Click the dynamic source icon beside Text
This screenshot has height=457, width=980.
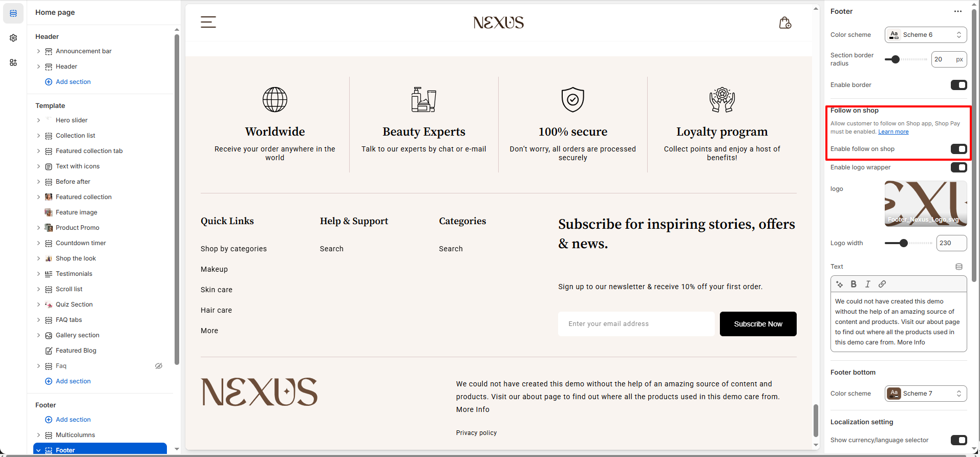click(959, 267)
